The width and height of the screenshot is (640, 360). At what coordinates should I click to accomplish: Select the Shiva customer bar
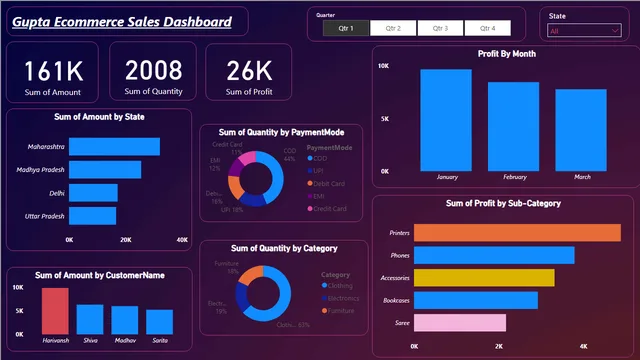point(90,320)
